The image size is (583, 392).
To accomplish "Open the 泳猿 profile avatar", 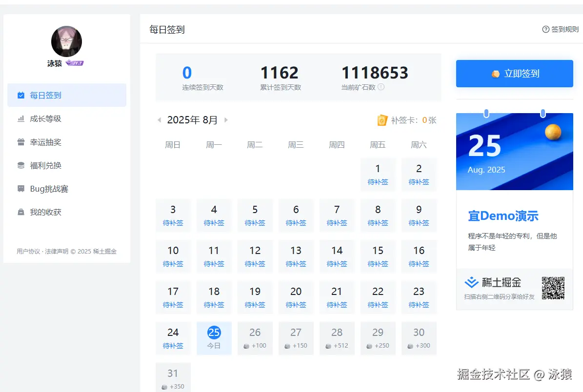I will 66,41.
